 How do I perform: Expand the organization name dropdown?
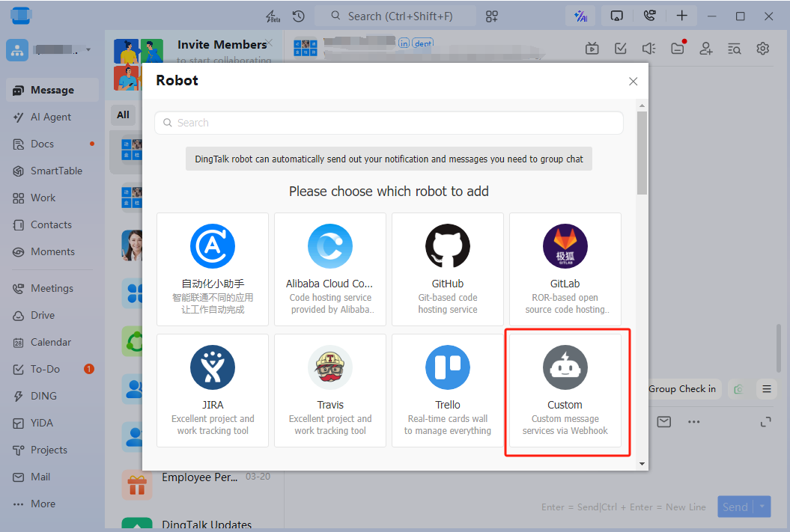coord(88,50)
